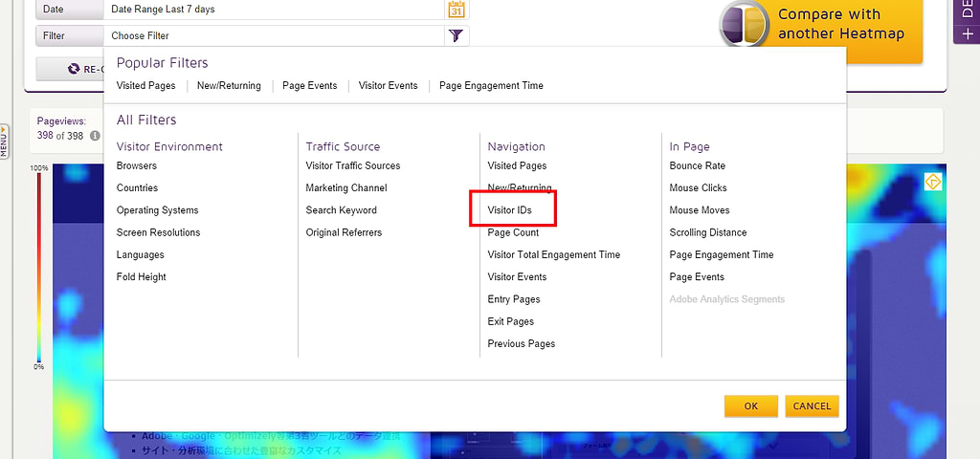Click the orange icon on heatmap corner
The width and height of the screenshot is (980, 459).
(932, 182)
